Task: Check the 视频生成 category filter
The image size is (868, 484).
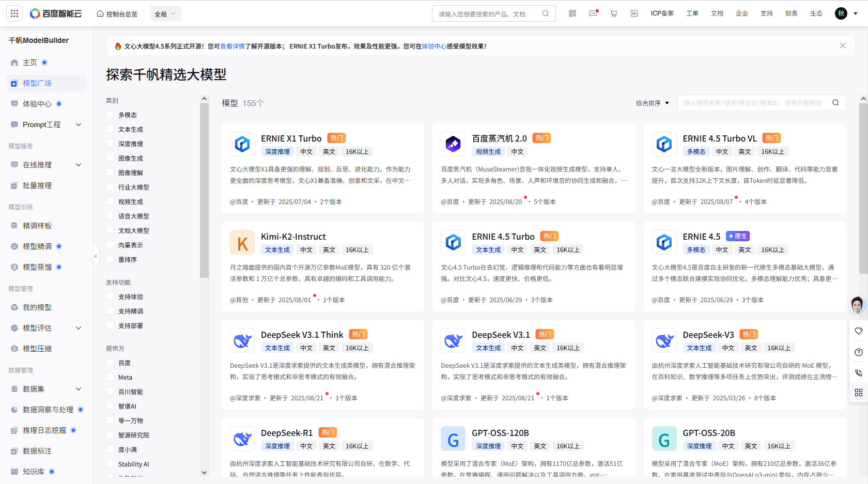Action: (x=110, y=201)
